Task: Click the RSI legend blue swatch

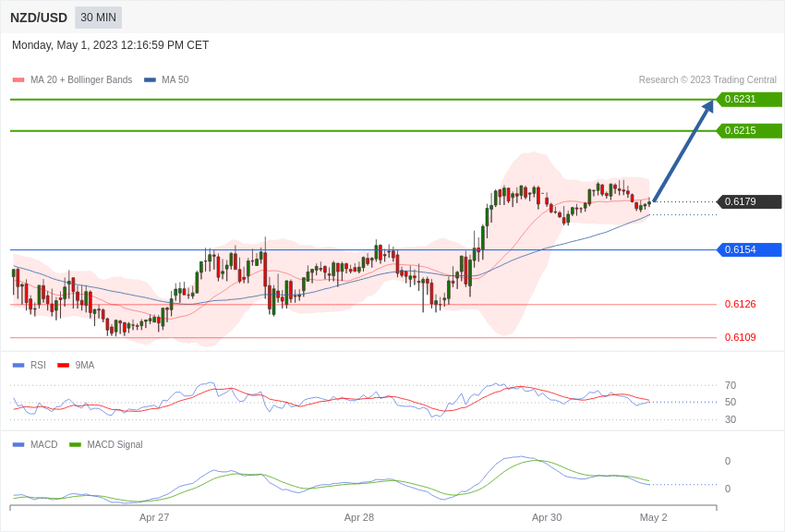Action: (18, 366)
